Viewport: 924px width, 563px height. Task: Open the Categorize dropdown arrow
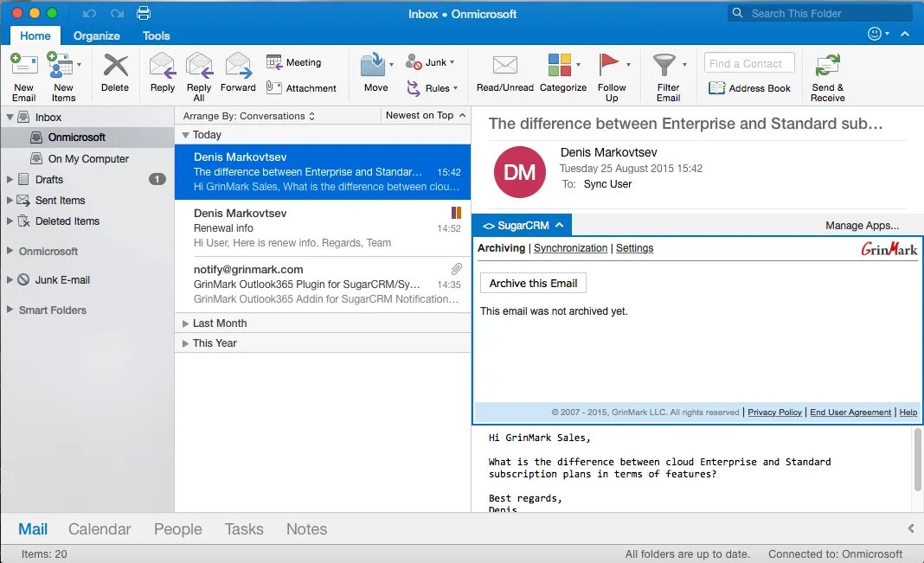578,64
